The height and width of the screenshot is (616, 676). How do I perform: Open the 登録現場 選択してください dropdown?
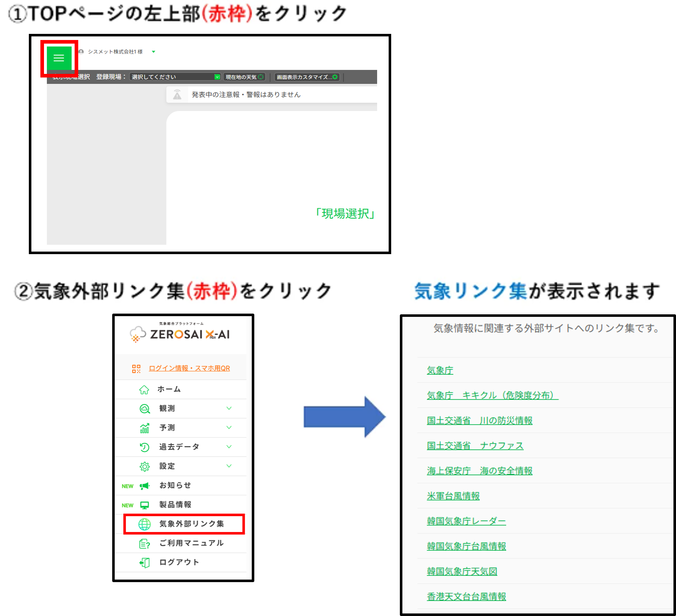pyautogui.click(x=175, y=77)
